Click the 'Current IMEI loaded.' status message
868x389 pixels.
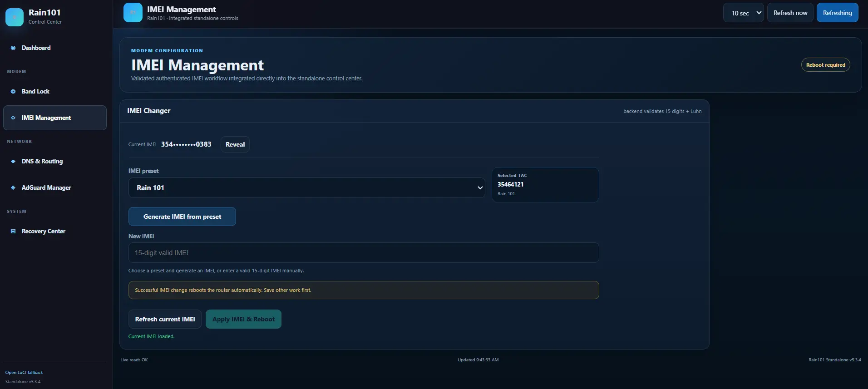151,336
